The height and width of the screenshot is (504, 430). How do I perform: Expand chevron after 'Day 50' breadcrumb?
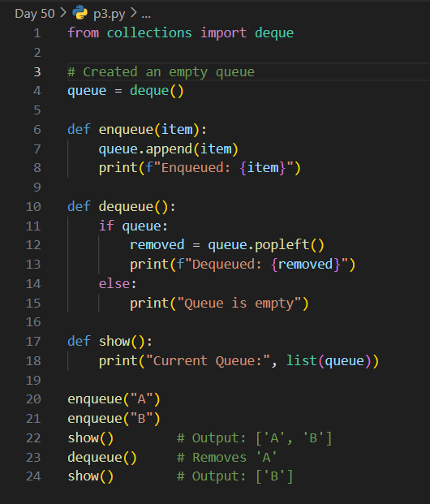[x=63, y=13]
